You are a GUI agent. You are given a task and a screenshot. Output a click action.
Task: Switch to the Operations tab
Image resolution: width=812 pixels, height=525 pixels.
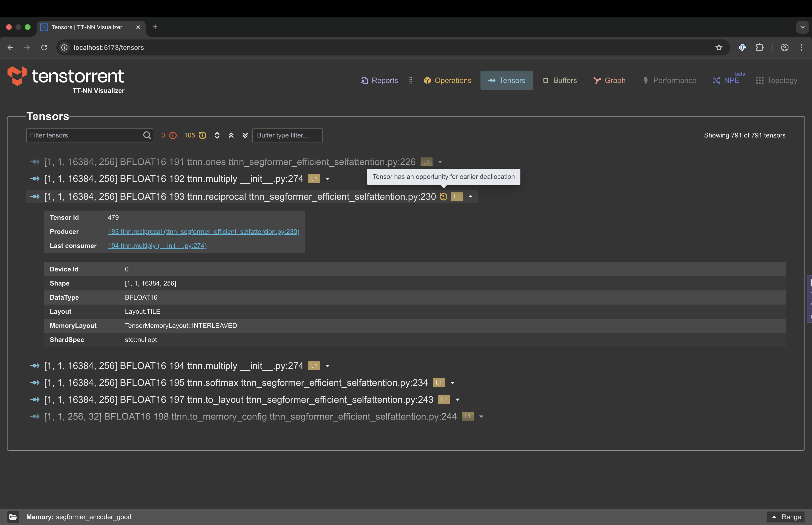(447, 80)
